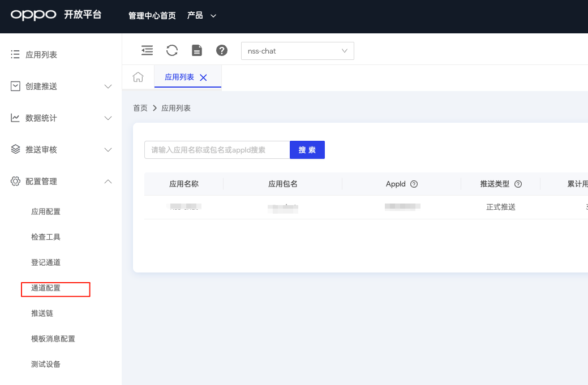Viewport: 588px width, 385px height.
Task: Collapse sidebar with the indent icon
Action: (x=147, y=50)
